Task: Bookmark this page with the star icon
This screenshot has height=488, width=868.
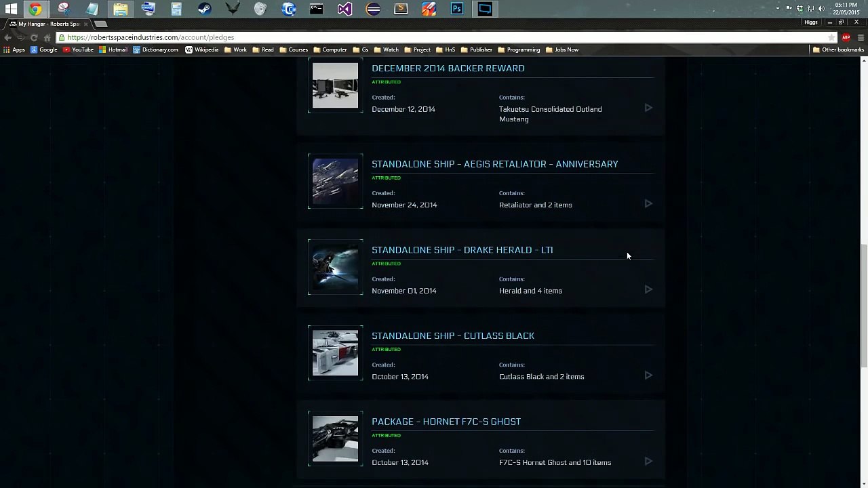Action: click(831, 37)
